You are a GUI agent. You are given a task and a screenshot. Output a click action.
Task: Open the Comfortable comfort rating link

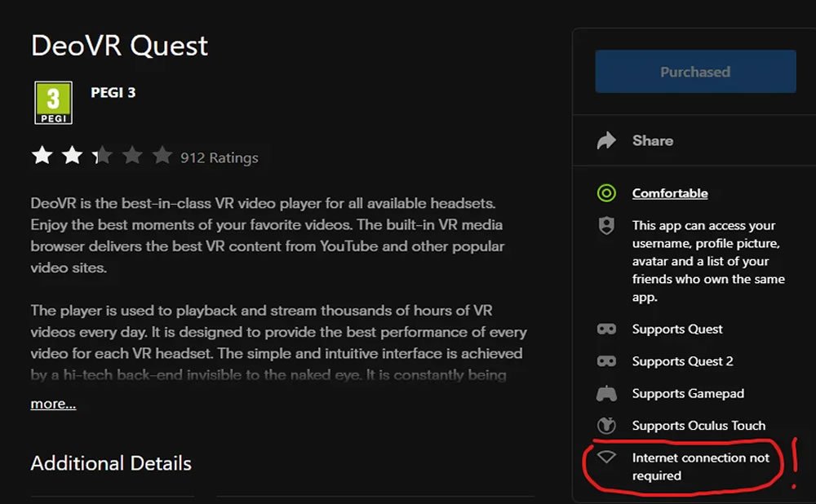click(x=670, y=193)
